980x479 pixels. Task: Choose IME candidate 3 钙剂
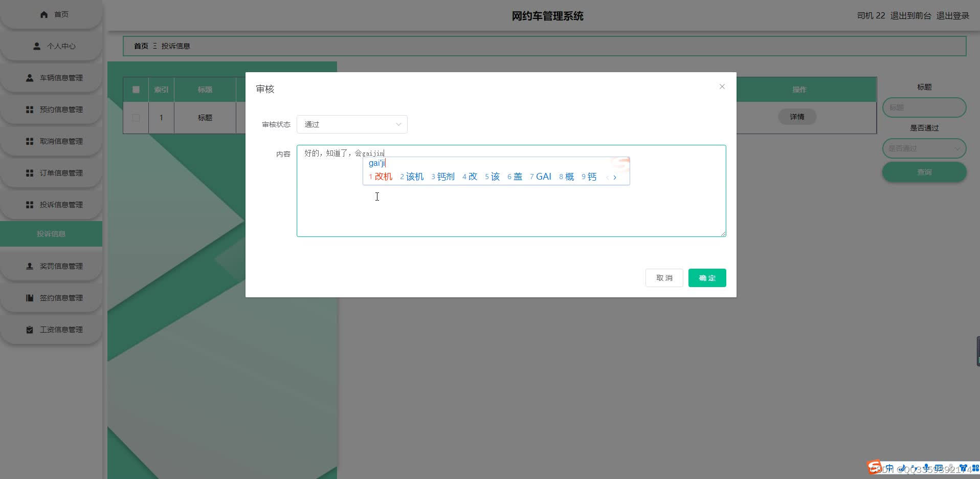click(443, 177)
